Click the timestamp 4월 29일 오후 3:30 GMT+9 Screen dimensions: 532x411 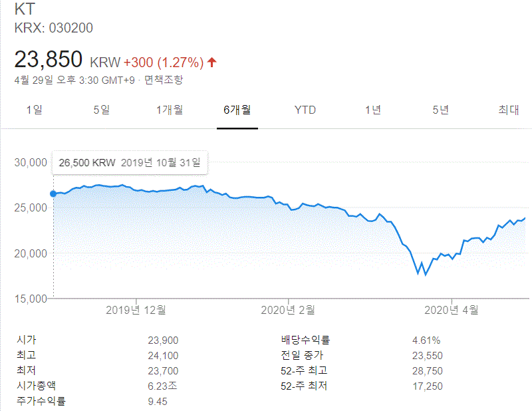[x=74, y=80]
